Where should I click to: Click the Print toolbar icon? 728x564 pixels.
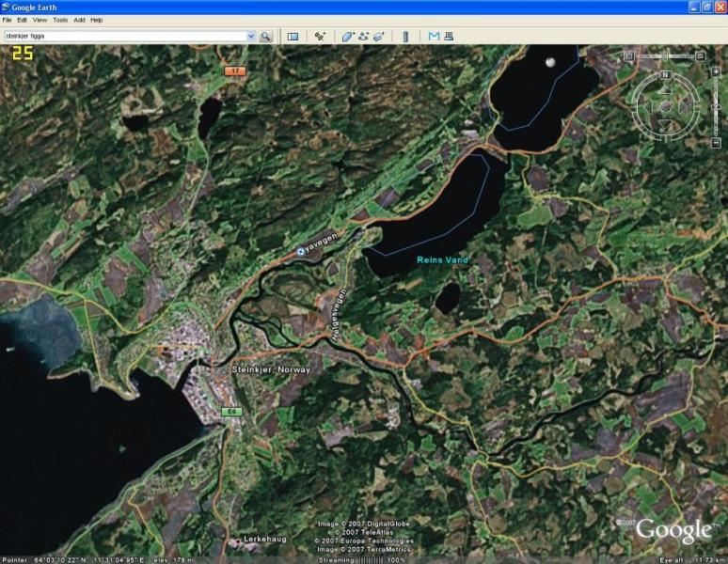[449, 36]
